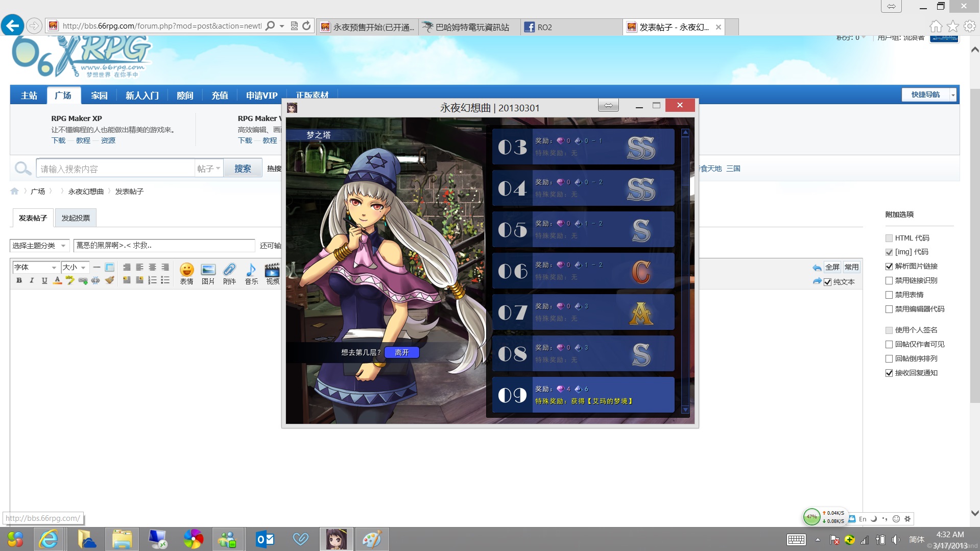This screenshot has width=980, height=551.
Task: Open the 大小 font size dropdown
Action: click(75, 267)
